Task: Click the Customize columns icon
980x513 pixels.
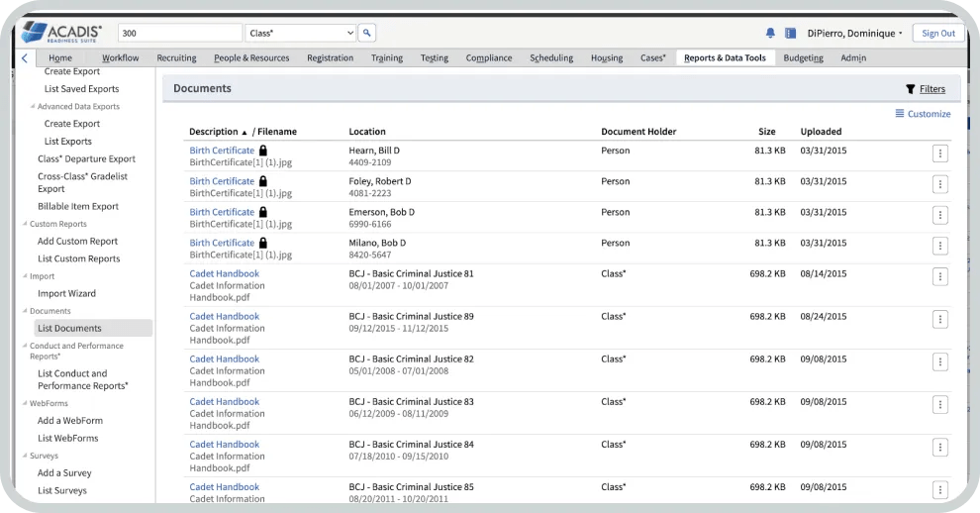Action: tap(900, 113)
